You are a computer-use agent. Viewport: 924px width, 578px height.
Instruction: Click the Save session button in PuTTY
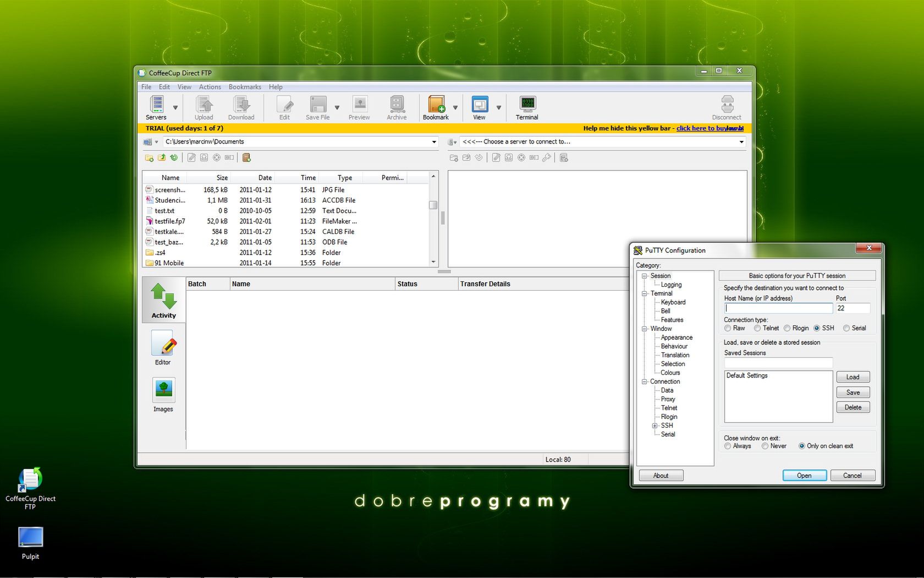[x=853, y=392]
